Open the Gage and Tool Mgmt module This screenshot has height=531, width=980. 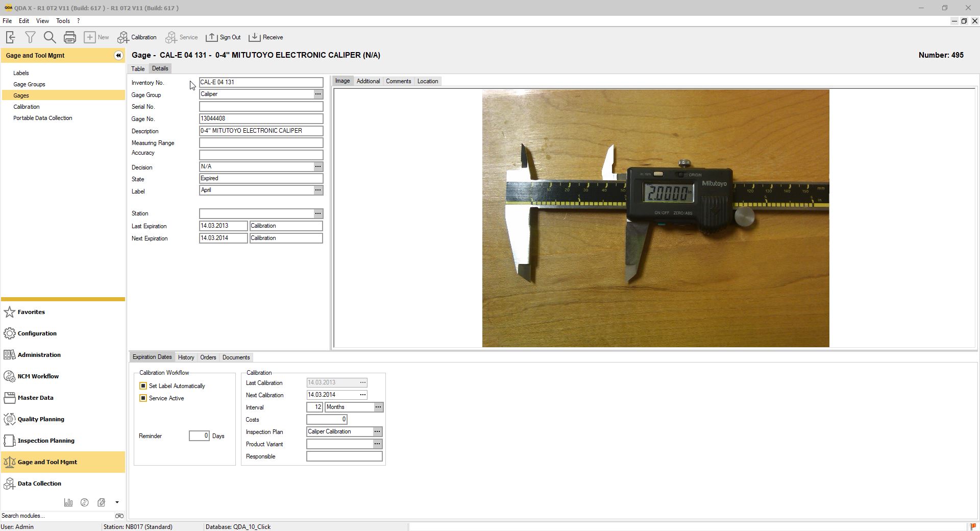click(x=47, y=462)
